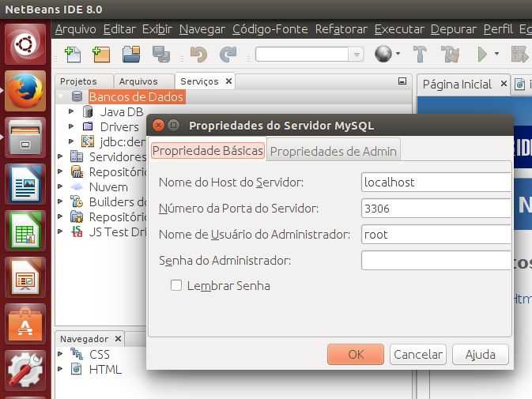This screenshot has width=532, height=399.
Task: Click the Senha do Administrador field
Action: (x=436, y=261)
